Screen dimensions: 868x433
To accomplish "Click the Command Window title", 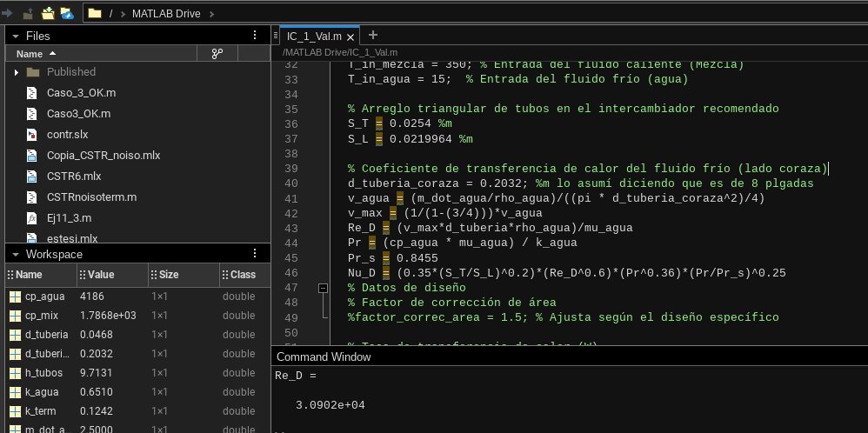I will click(x=324, y=357).
